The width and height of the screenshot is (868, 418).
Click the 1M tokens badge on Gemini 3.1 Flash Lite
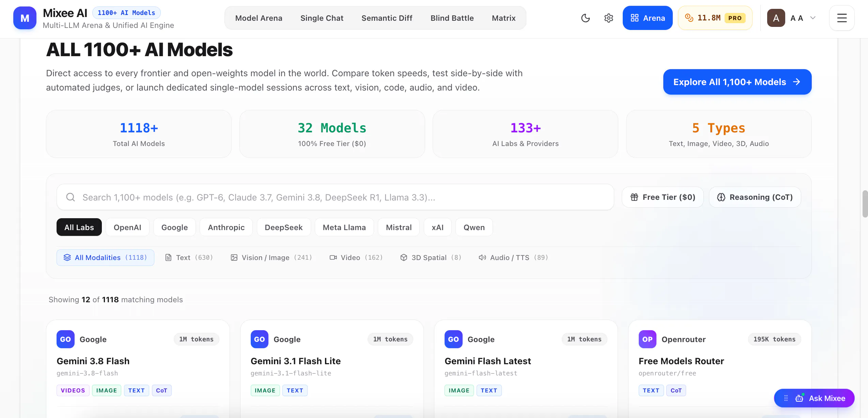pos(390,339)
